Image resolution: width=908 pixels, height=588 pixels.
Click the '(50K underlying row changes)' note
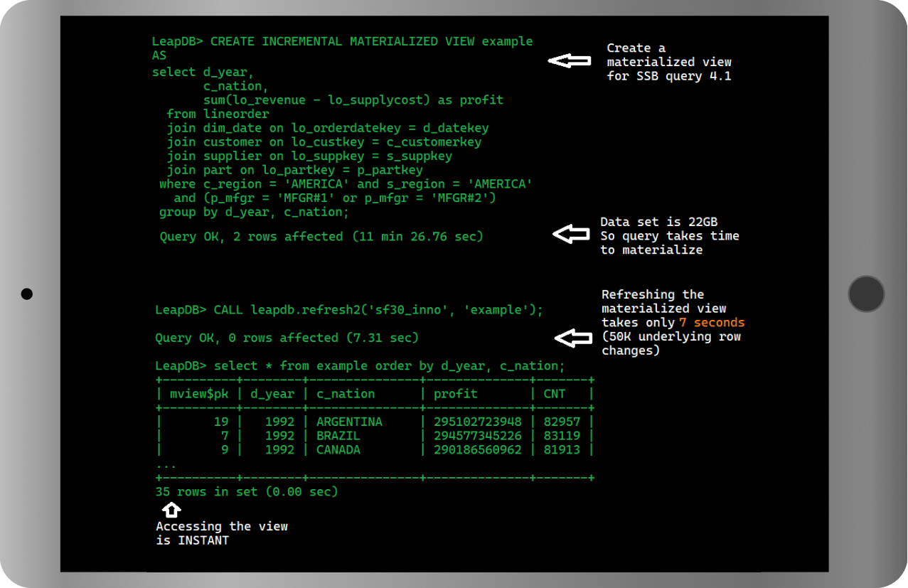pos(671,343)
